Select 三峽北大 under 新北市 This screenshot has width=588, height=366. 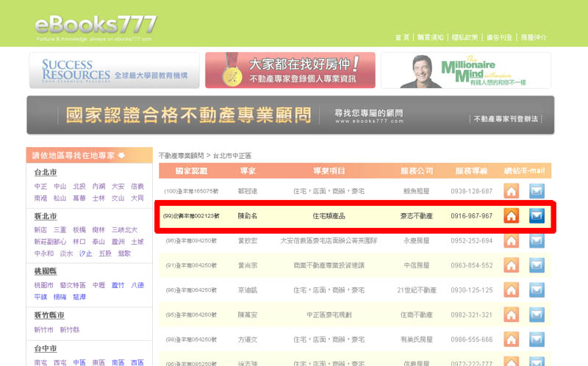click(124, 230)
